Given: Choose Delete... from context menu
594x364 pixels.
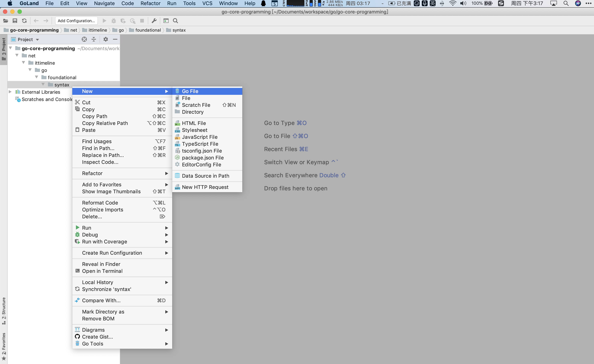Looking at the screenshot, I should pyautogui.click(x=122, y=217).
